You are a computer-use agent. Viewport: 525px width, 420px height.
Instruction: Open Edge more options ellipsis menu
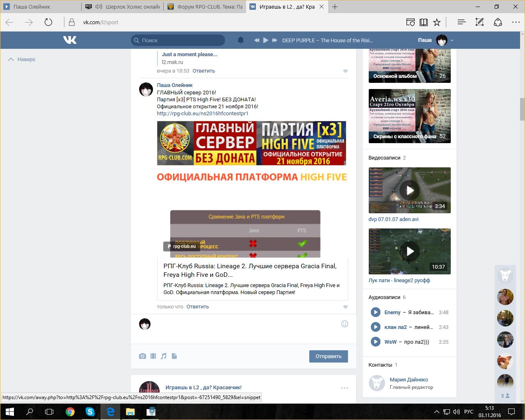[516, 22]
